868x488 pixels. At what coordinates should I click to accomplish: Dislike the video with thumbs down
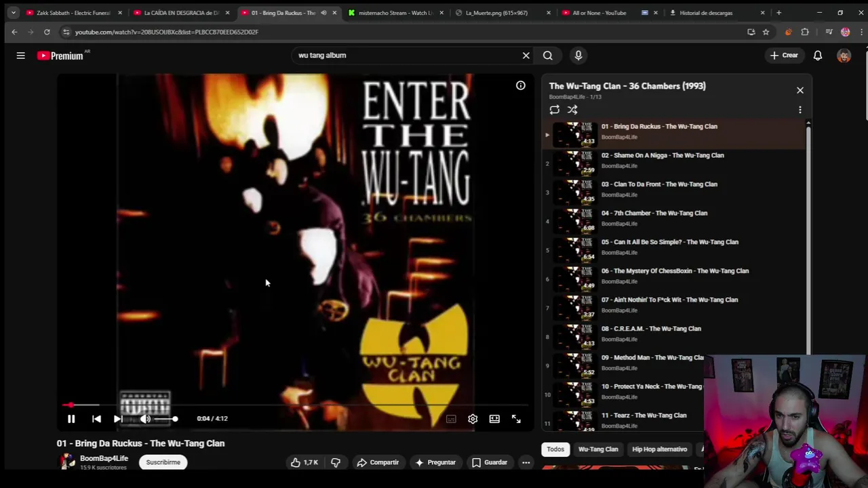point(336,462)
